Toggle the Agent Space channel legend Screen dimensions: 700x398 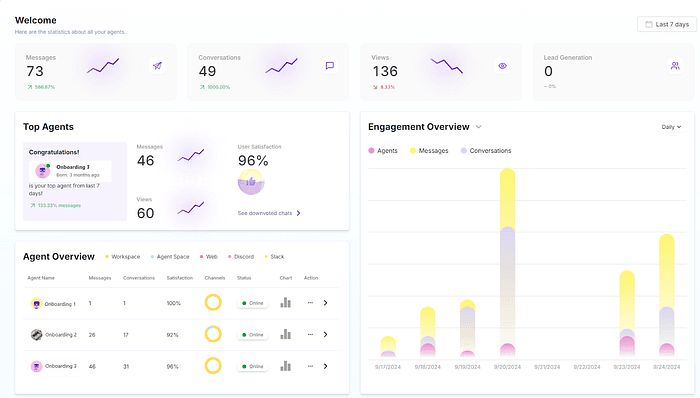pos(170,257)
